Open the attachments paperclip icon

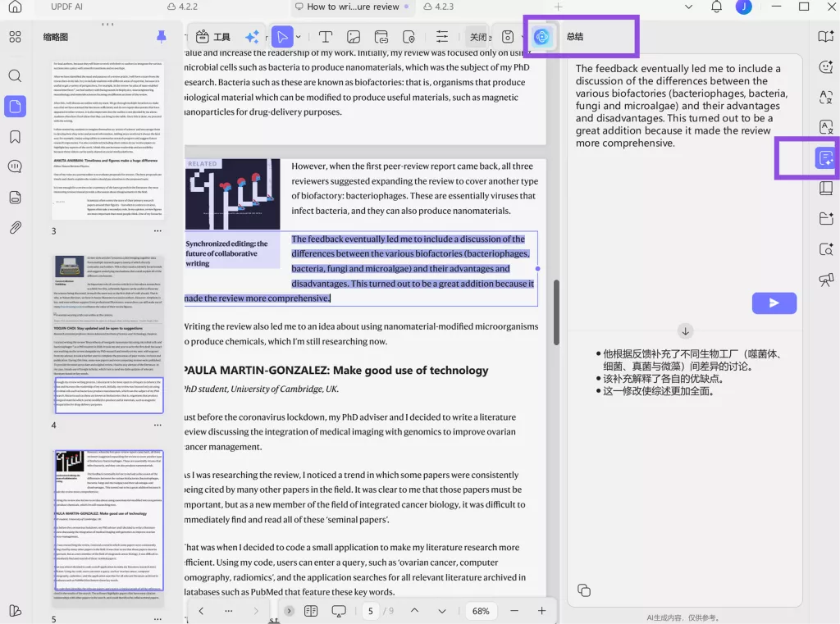tap(15, 228)
